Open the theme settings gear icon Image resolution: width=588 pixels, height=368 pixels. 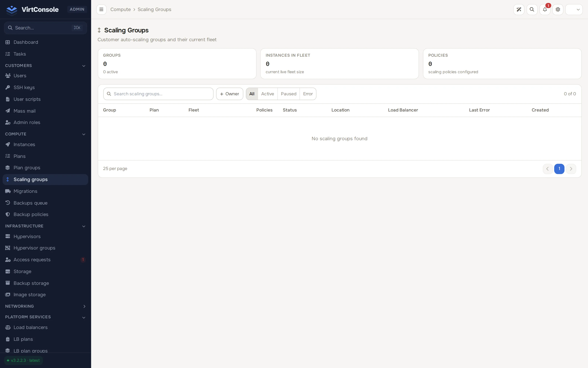pyautogui.click(x=558, y=10)
